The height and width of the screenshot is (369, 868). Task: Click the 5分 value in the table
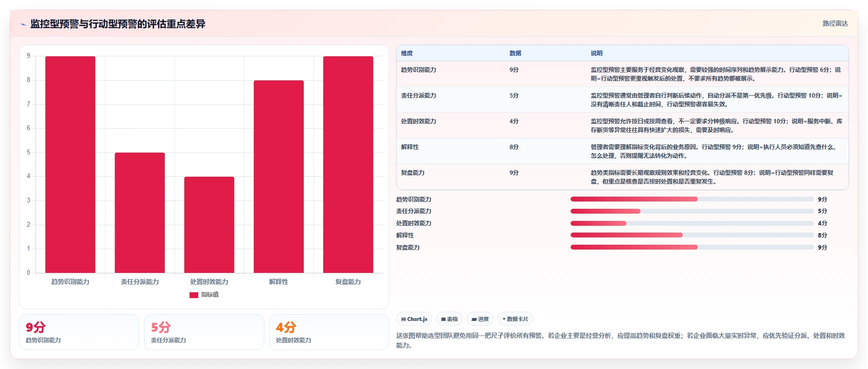pyautogui.click(x=514, y=96)
